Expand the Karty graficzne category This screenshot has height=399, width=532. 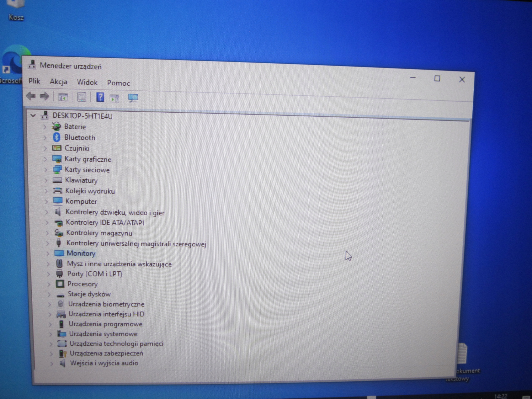(45, 159)
